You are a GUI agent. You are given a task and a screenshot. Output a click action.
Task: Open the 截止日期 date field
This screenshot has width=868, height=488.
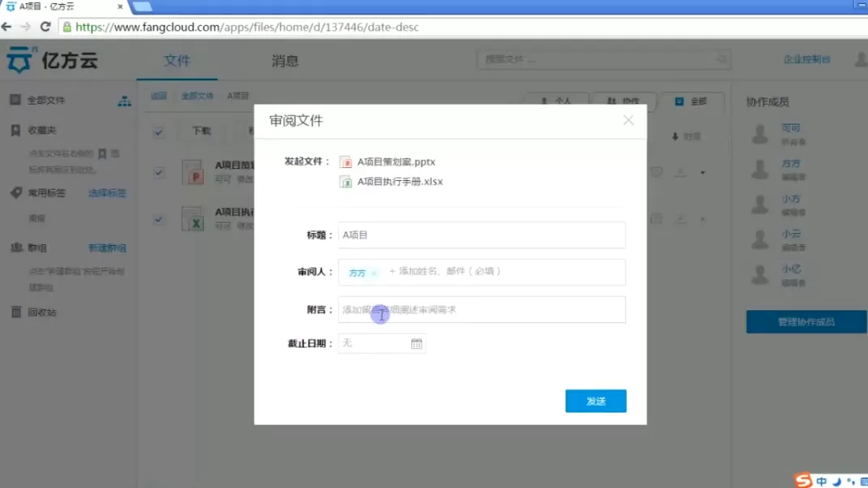point(382,343)
